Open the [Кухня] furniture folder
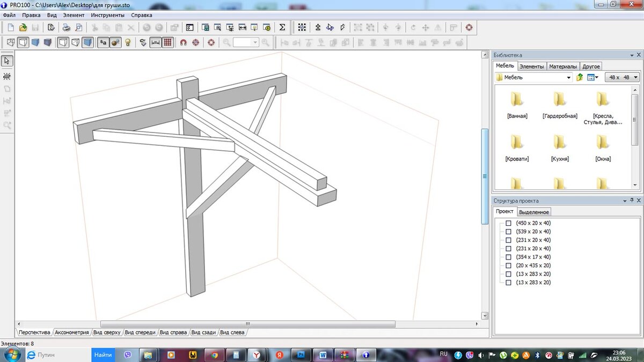644x362 pixels. [x=560, y=148]
